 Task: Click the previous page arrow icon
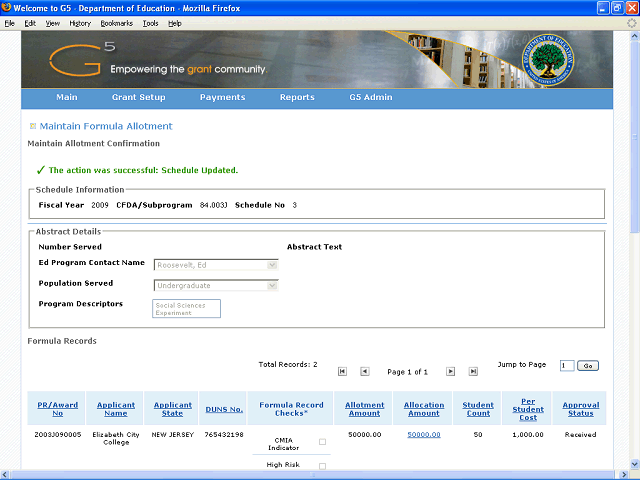coord(364,371)
